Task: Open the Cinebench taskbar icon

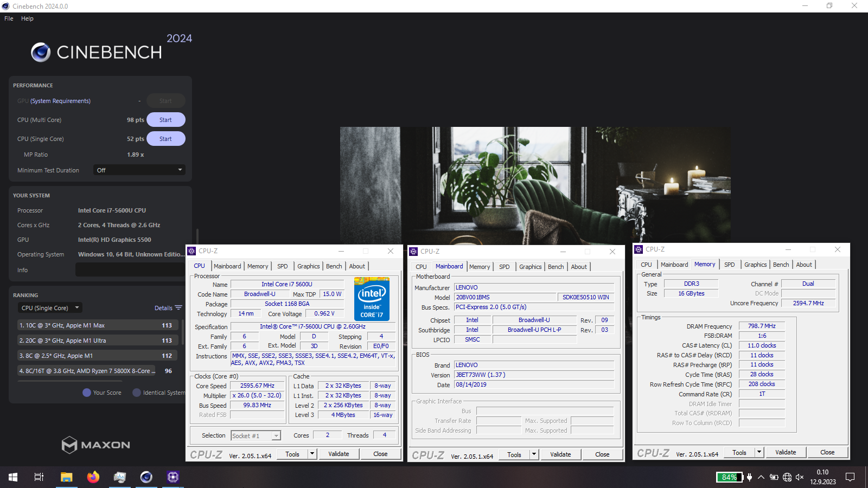Action: 146,477
